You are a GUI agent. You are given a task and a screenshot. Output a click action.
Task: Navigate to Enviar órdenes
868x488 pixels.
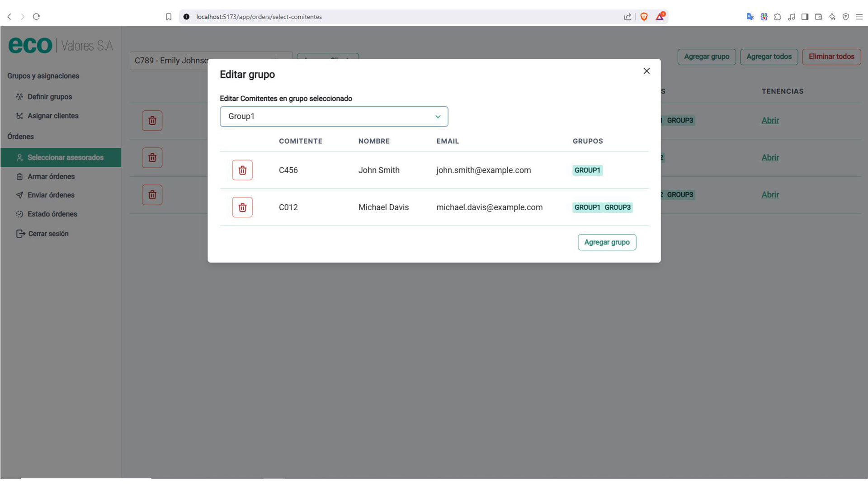point(51,195)
